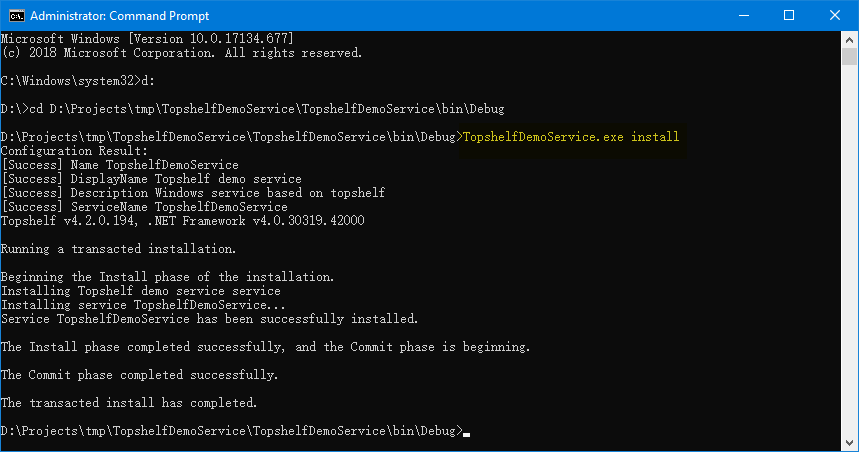Screen dimensions: 859x452
Task: Click the '[Success] Description Windows service' line
Action: coord(193,193)
